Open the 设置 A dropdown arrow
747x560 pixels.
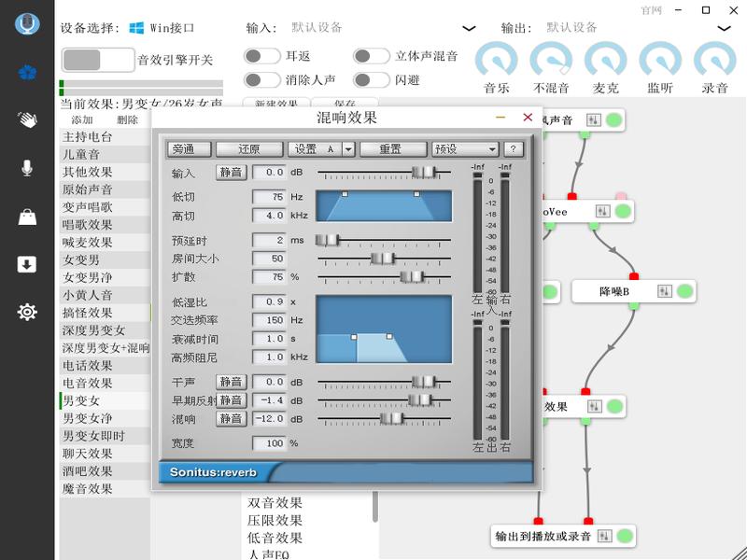click(348, 149)
